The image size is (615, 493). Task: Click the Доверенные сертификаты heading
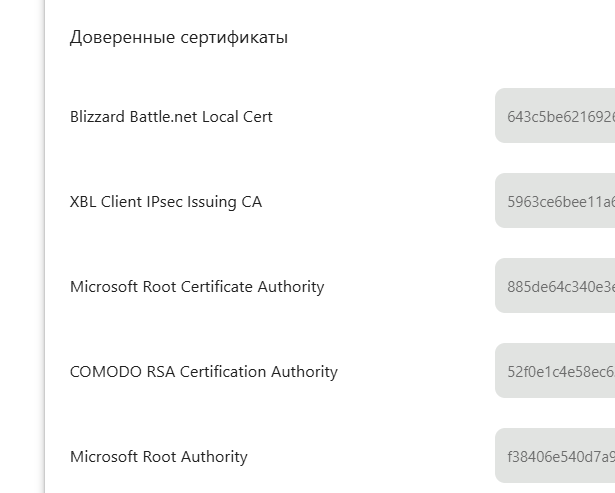[179, 38]
